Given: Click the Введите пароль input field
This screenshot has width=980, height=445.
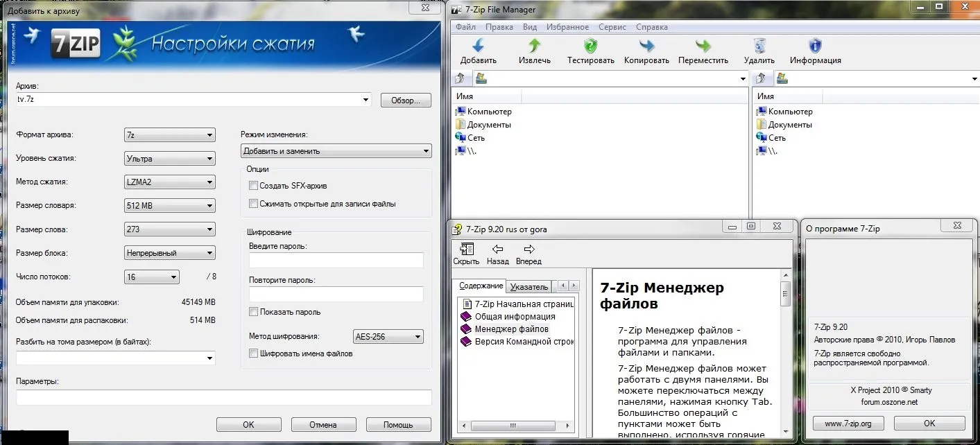Looking at the screenshot, I should [336, 260].
